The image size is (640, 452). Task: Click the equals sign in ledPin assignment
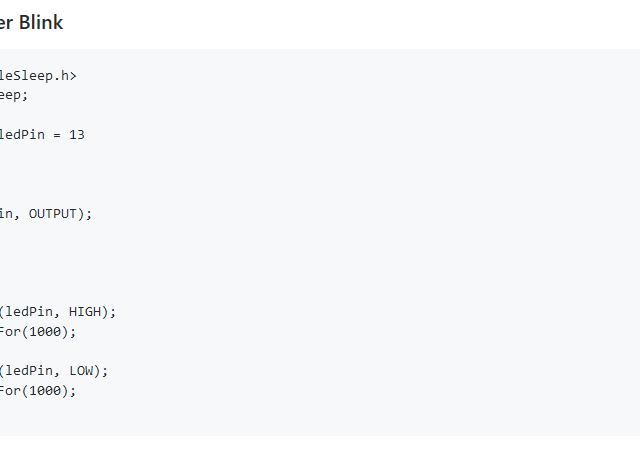pos(57,135)
